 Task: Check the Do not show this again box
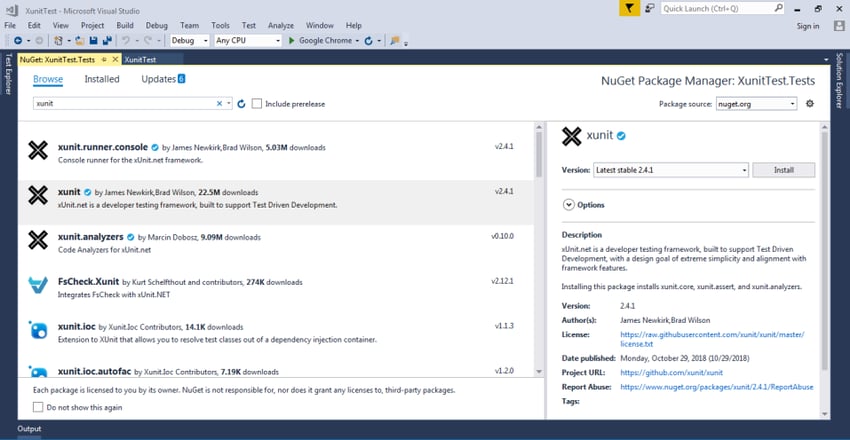(38, 407)
